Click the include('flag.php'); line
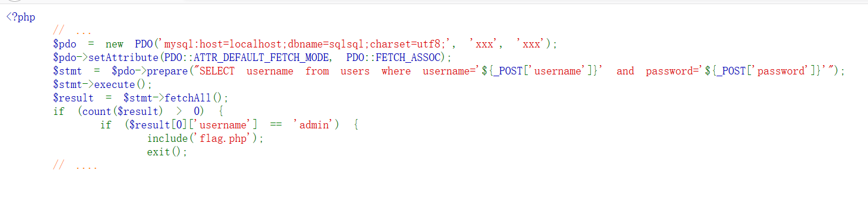868x214 pixels. pos(206,138)
